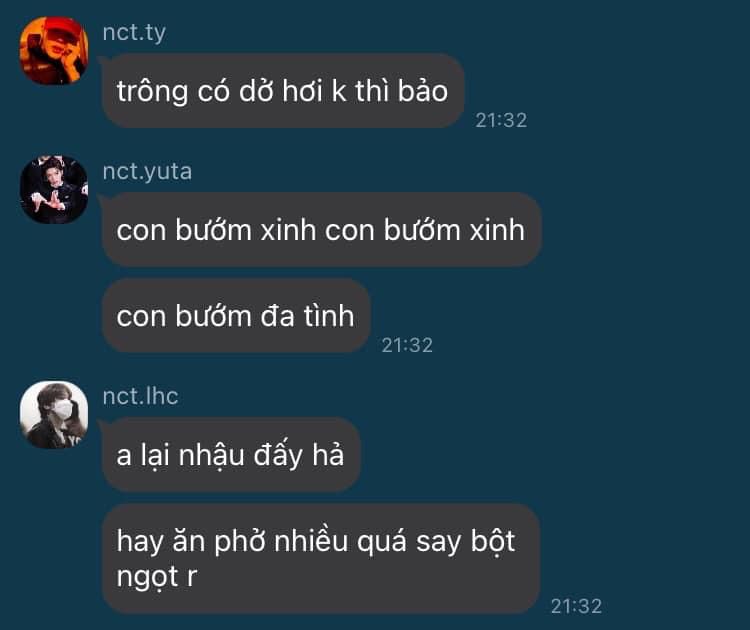
Task: Click the 21:32 timestamp beside nct.ty's message
Action: (x=501, y=120)
